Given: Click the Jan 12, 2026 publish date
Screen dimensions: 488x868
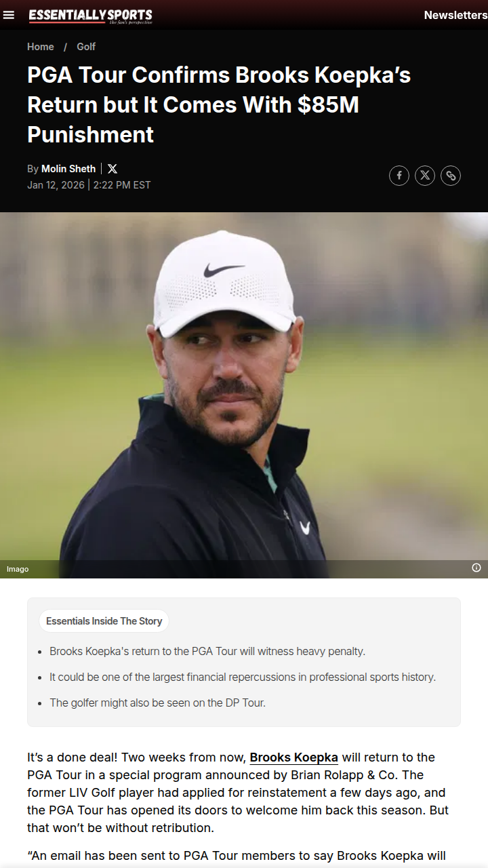Looking at the screenshot, I should (x=56, y=185).
